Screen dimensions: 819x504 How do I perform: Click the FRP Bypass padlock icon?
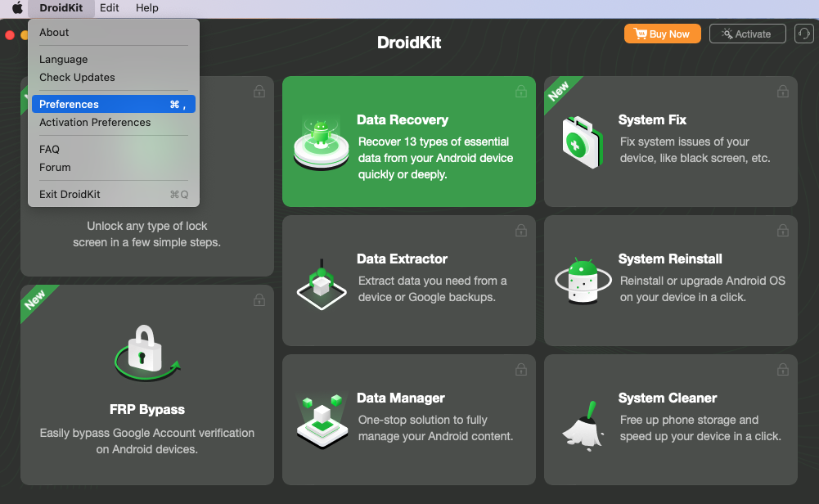pyautogui.click(x=147, y=353)
